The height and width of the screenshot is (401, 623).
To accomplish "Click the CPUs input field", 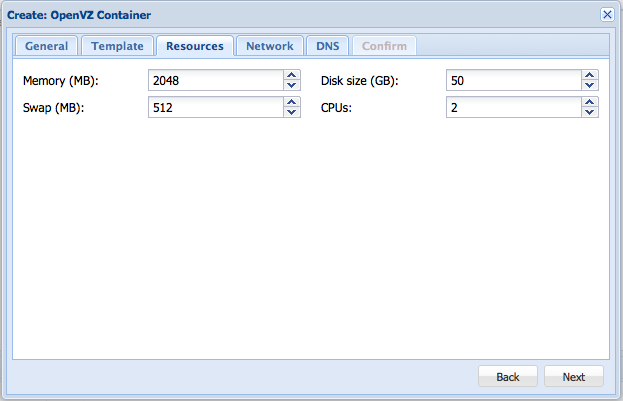I will coord(514,107).
